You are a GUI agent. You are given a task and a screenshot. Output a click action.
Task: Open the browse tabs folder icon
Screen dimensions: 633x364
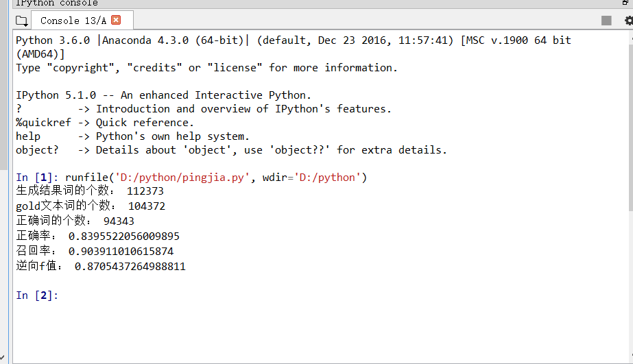coord(21,21)
